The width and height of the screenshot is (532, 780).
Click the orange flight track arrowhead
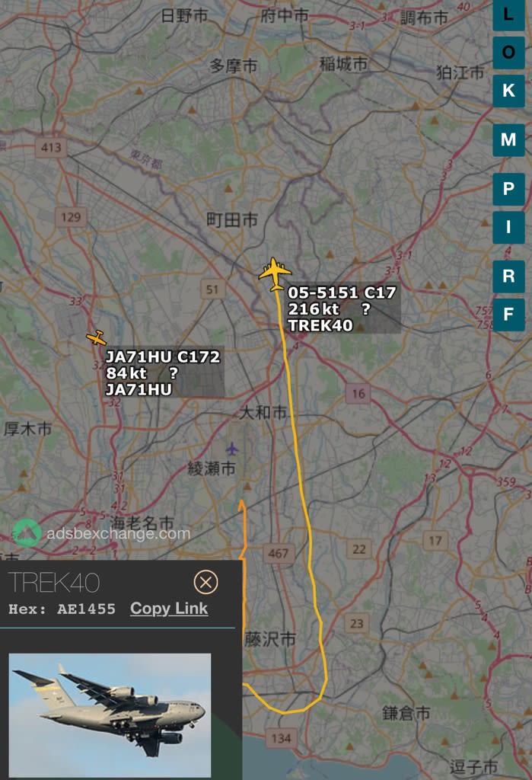coord(241,505)
